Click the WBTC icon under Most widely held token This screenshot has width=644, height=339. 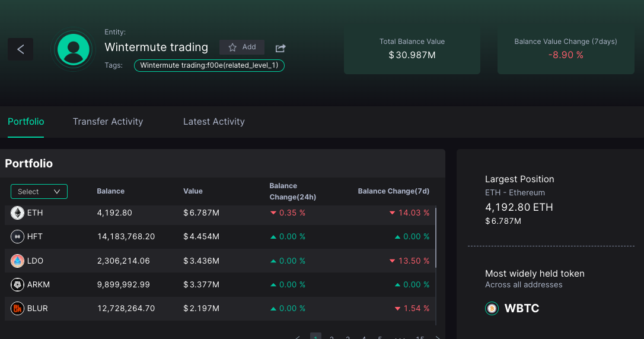click(492, 309)
